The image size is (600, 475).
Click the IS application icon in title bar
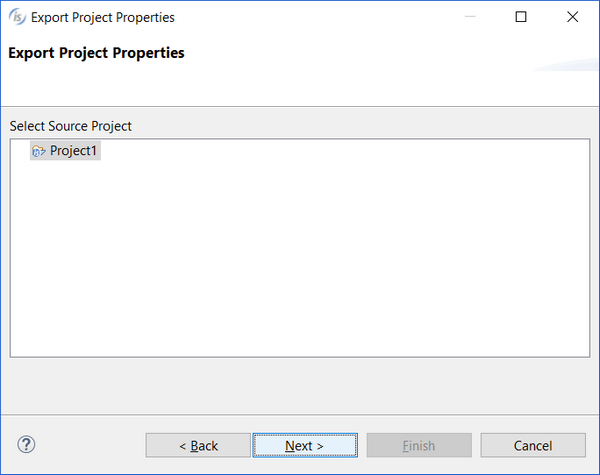17,17
